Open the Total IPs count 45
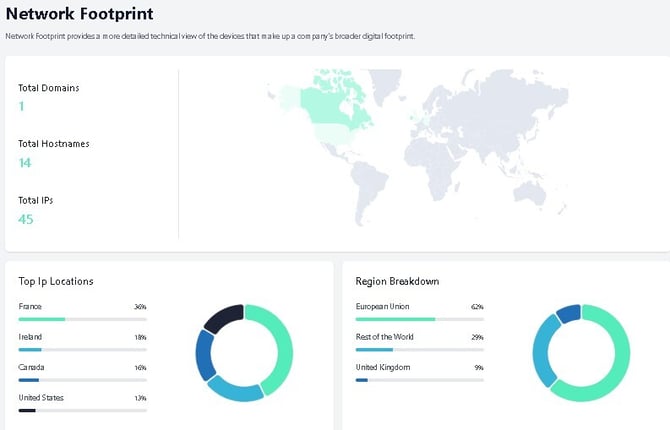The width and height of the screenshot is (670, 430). [26, 219]
